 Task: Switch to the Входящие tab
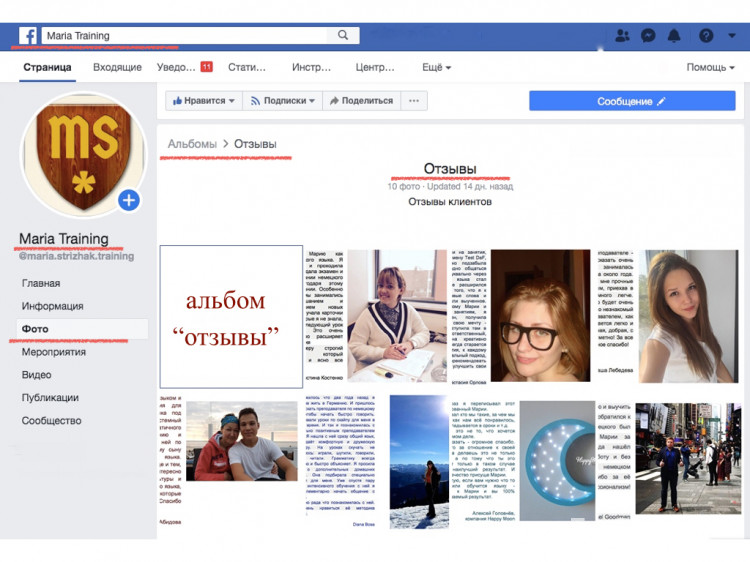click(117, 68)
